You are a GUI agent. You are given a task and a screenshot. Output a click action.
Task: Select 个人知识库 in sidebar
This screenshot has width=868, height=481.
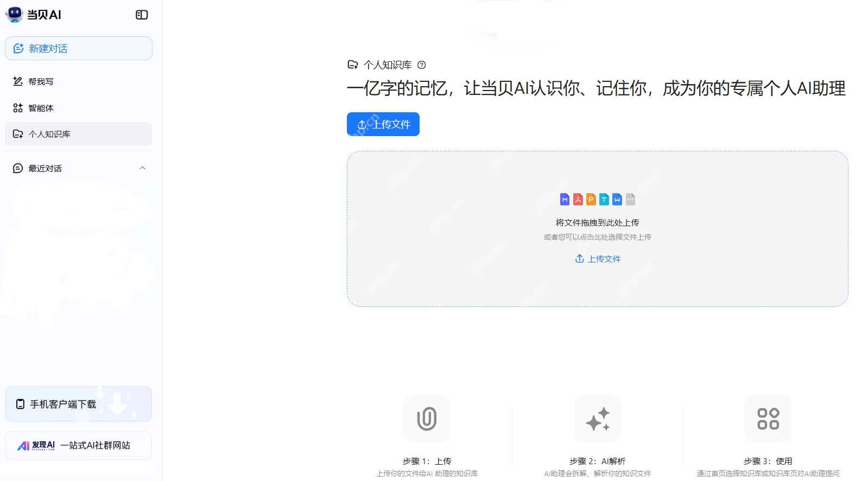tap(79, 134)
